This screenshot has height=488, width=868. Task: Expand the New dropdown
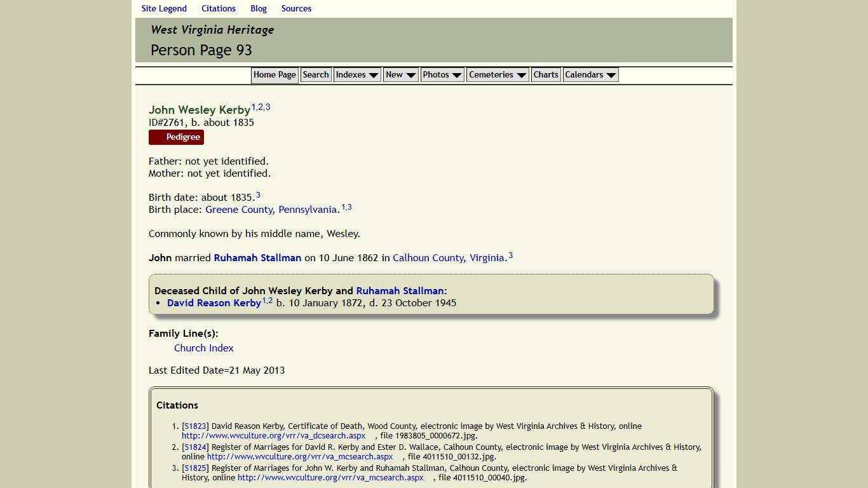click(x=395, y=74)
